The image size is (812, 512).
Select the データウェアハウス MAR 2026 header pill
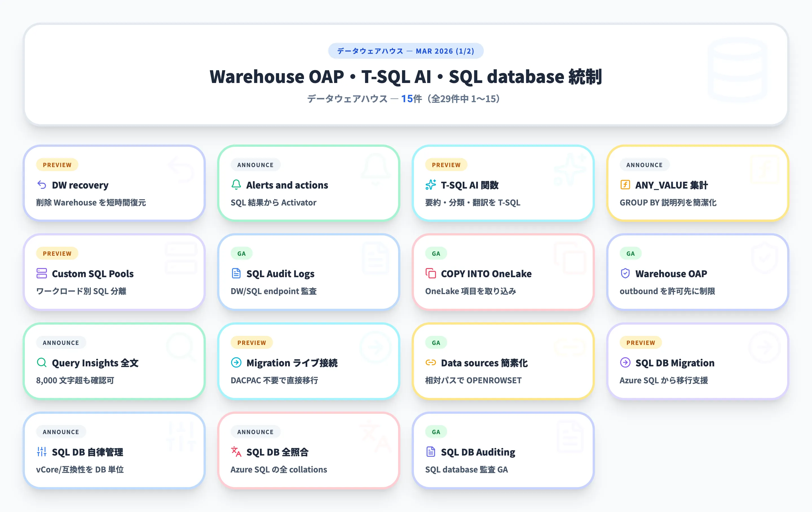(406, 51)
